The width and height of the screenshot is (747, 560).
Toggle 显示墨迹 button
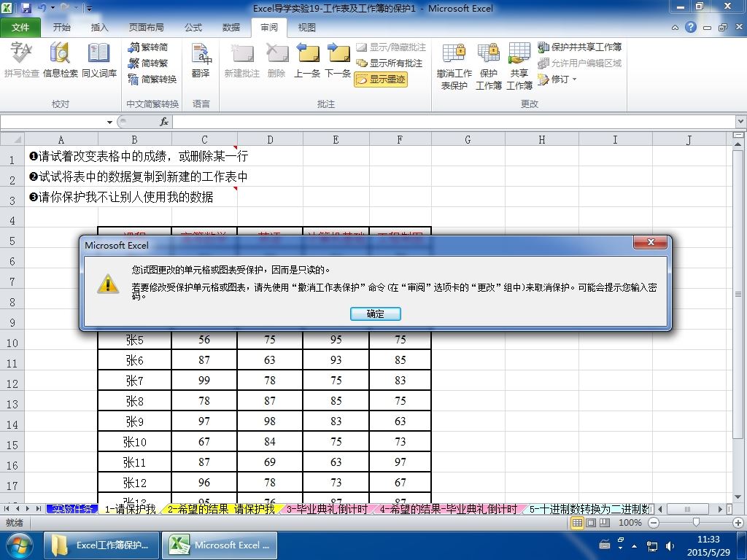click(381, 79)
